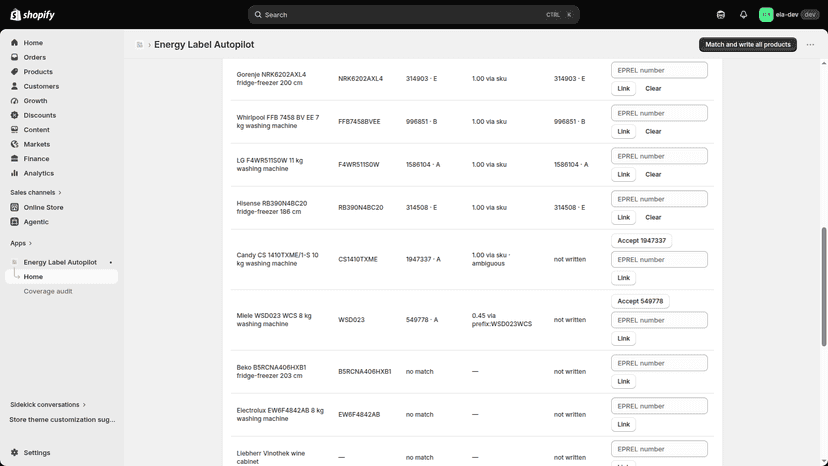Focus EPREL number field for Candy row
The width and height of the screenshot is (828, 466).
(659, 259)
